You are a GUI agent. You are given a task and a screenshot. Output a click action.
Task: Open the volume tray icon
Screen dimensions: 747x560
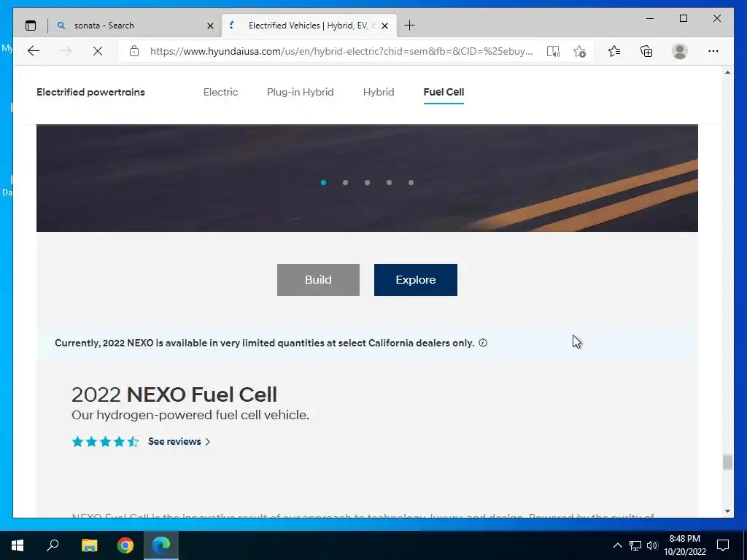[x=652, y=545]
